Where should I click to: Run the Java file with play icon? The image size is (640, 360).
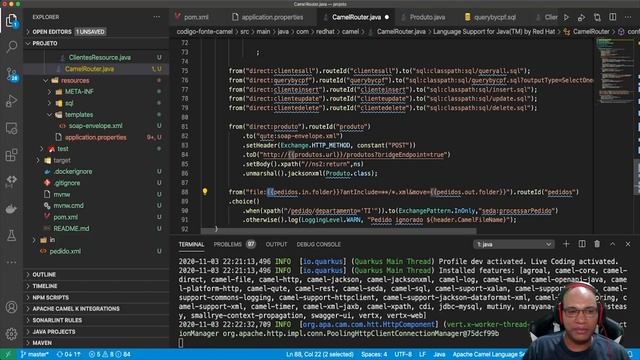click(x=566, y=17)
